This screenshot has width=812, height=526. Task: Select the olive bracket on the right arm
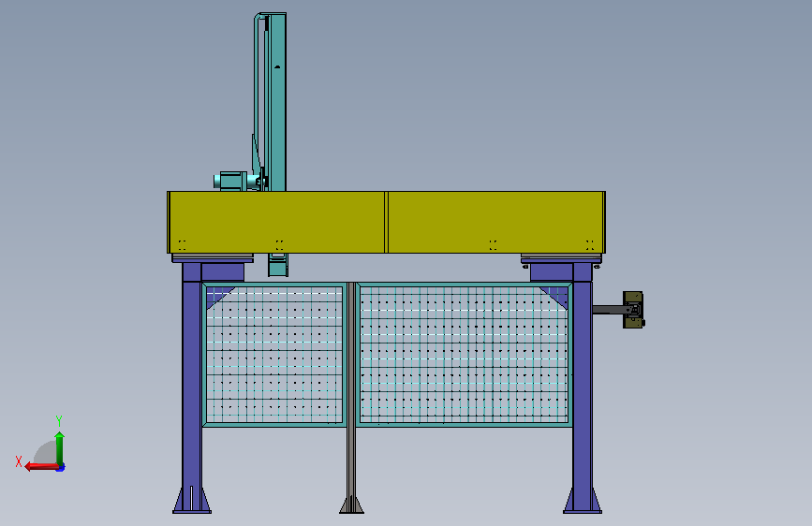click(x=633, y=310)
